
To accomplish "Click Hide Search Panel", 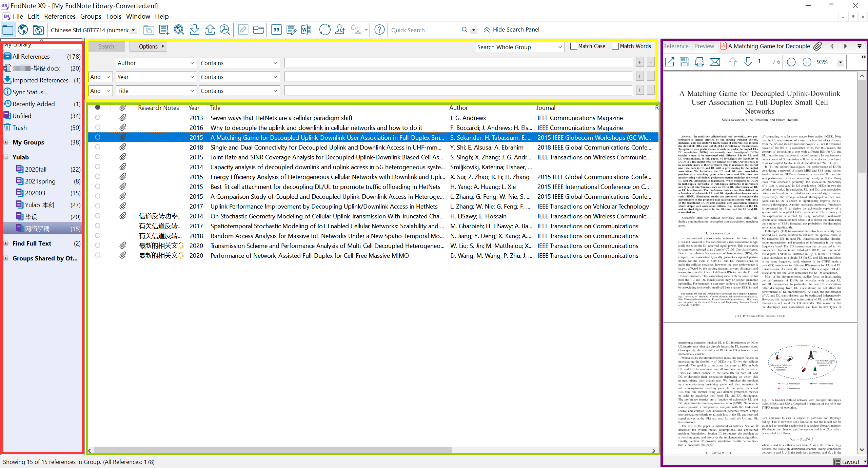I will pyautogui.click(x=512, y=30).
